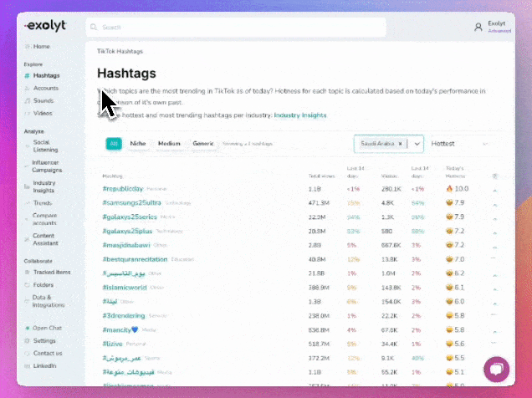532x398 pixels.
Task: Click hotness score 10.0 for #republicday
Action: [458, 189]
